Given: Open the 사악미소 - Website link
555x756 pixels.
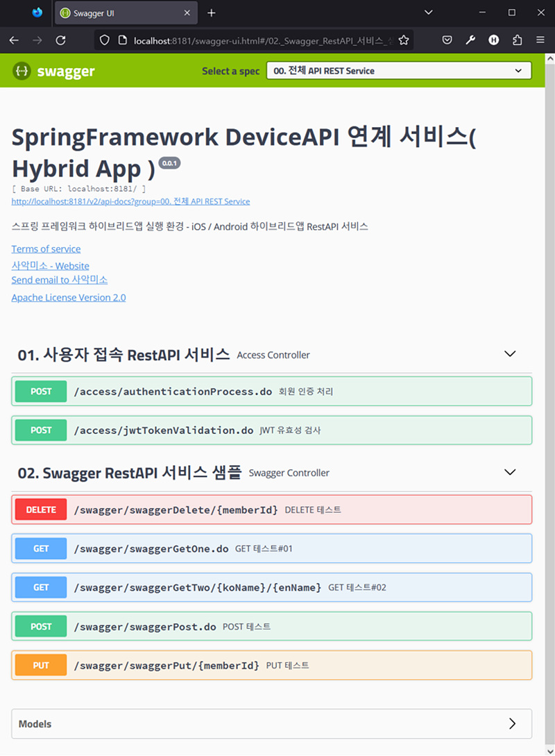Looking at the screenshot, I should (x=50, y=266).
